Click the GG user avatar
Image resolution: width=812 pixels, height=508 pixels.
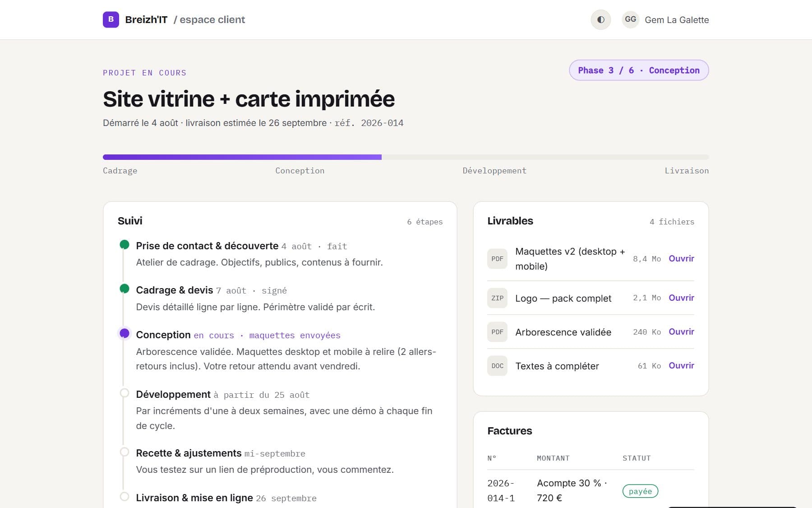point(630,19)
